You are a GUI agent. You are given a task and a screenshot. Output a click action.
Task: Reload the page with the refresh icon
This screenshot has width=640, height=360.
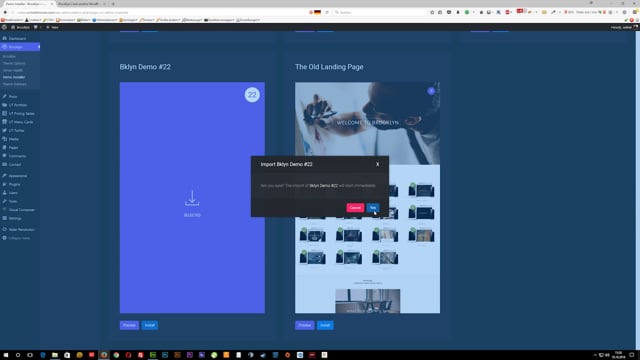(327, 12)
